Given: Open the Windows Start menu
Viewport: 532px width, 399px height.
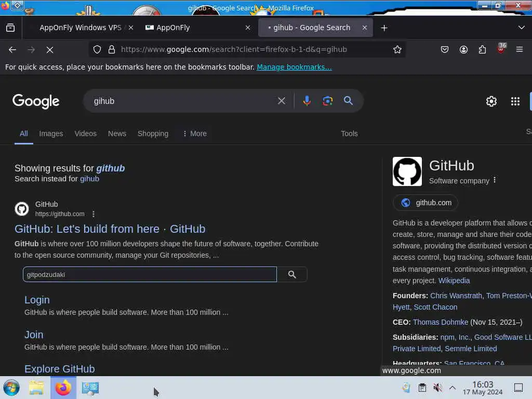Looking at the screenshot, I should click(11, 388).
